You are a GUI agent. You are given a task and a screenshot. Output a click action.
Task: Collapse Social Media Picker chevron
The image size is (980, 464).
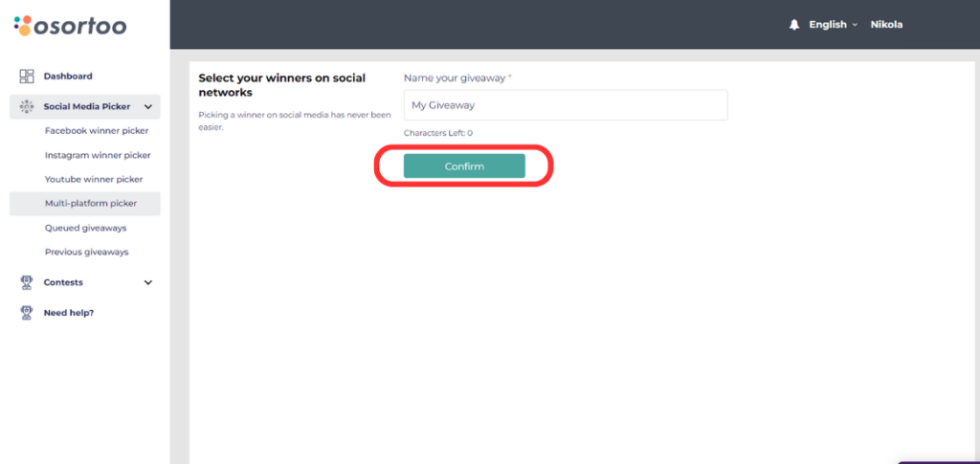point(148,107)
